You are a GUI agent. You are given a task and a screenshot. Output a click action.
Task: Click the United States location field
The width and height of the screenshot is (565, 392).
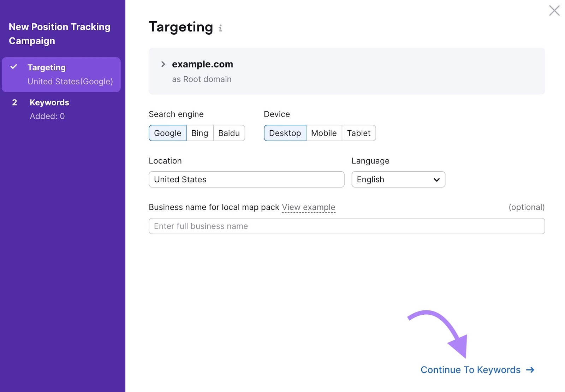246,179
